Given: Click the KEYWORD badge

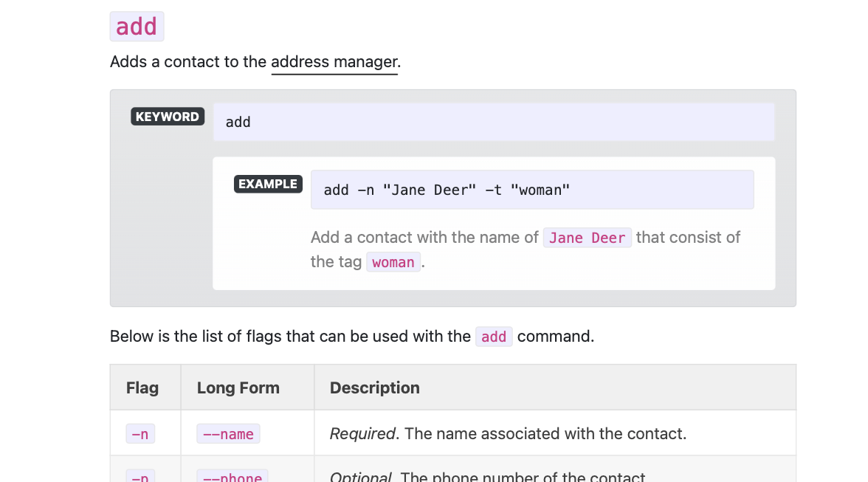Looking at the screenshot, I should point(167,117).
